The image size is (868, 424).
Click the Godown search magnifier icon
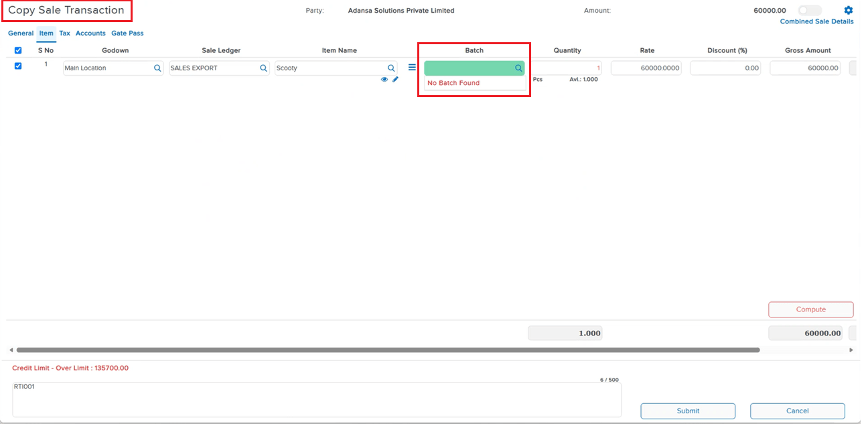(x=157, y=68)
